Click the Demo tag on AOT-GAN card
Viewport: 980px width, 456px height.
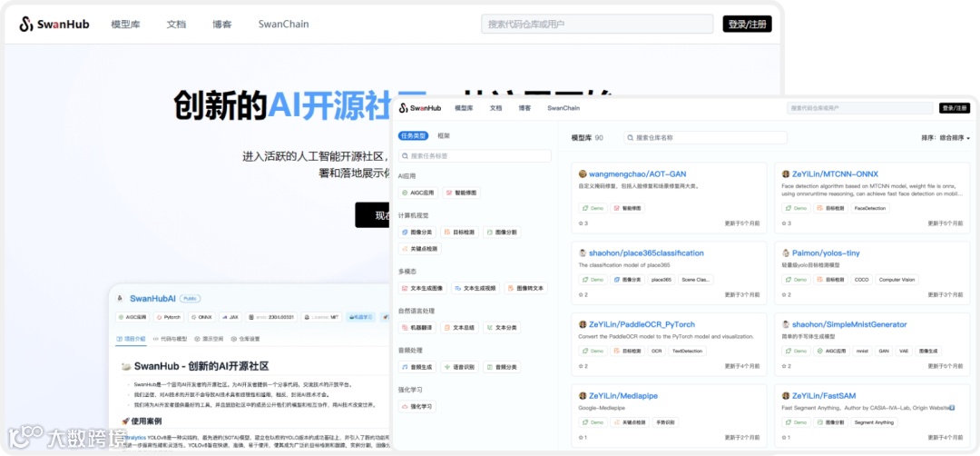pos(593,208)
